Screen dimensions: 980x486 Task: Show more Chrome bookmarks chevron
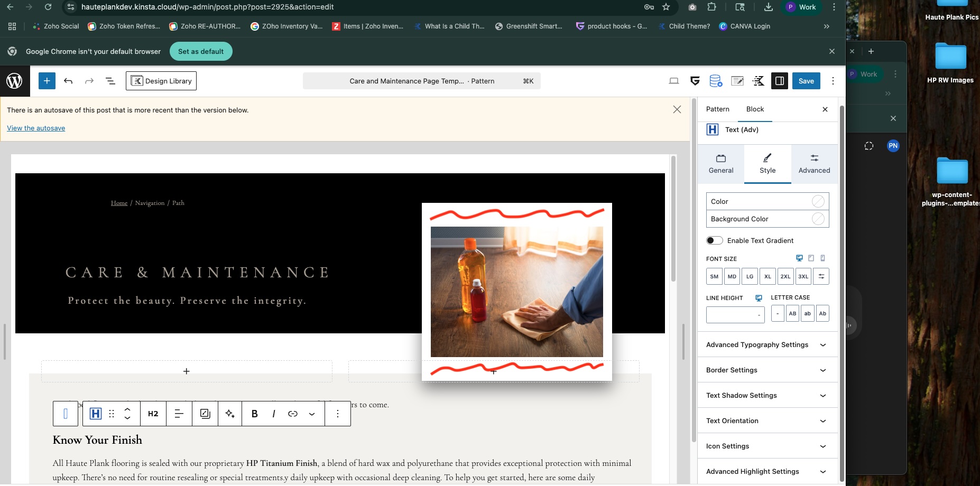[827, 26]
